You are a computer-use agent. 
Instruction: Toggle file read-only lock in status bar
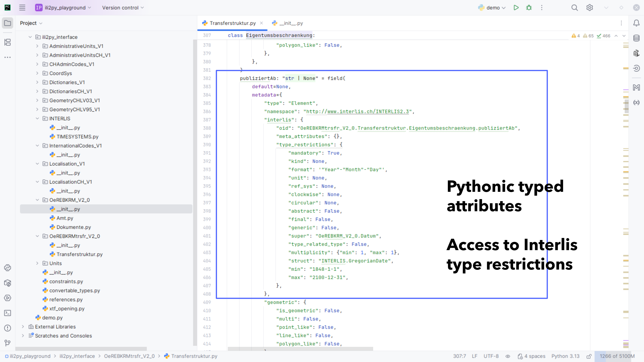(x=589, y=356)
